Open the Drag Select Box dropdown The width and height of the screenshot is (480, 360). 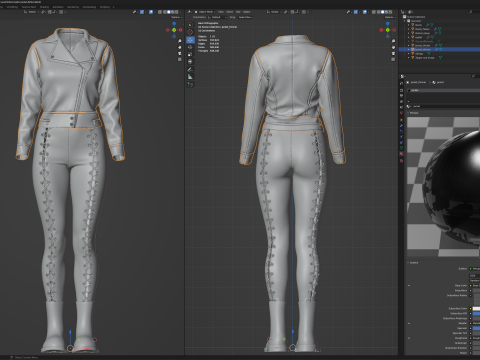(x=245, y=17)
